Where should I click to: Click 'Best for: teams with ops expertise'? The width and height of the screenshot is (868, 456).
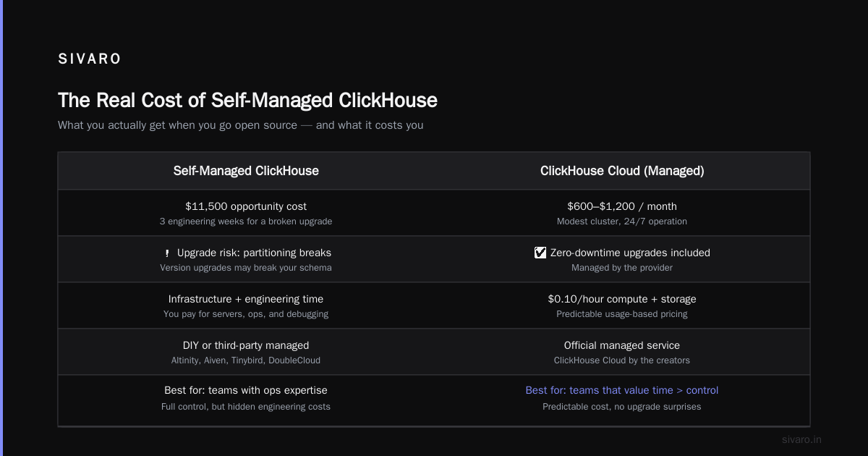click(x=246, y=390)
